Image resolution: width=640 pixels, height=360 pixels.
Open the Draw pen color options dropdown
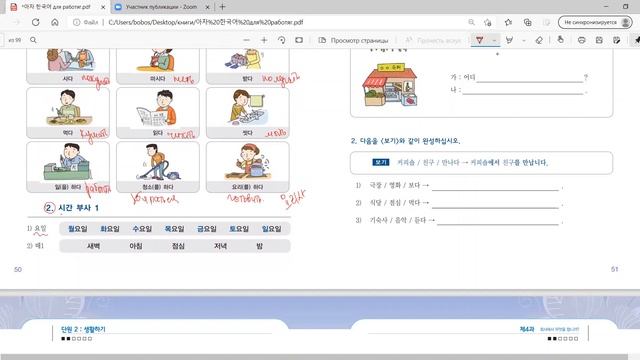[494, 40]
